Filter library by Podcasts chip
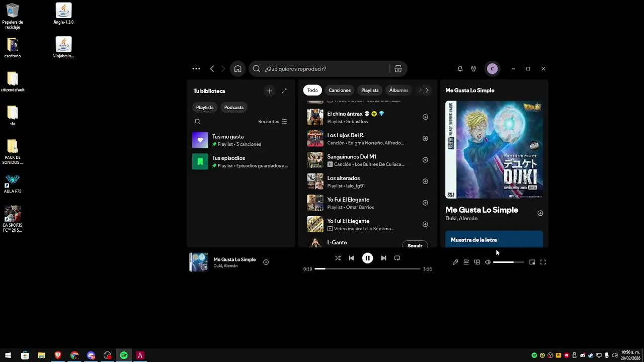This screenshot has height=362, width=644. click(234, 107)
